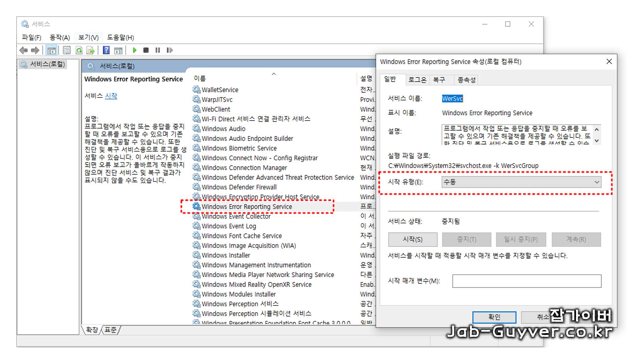The height and width of the screenshot is (364, 644).
Task: Click gear icon beside WalletService
Action: (196, 89)
